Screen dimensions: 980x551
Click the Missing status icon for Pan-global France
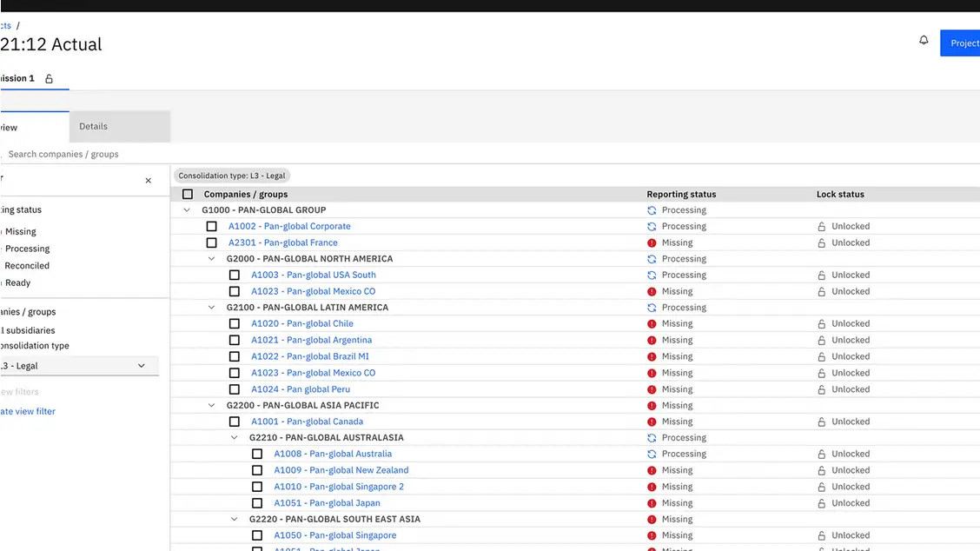(x=652, y=243)
